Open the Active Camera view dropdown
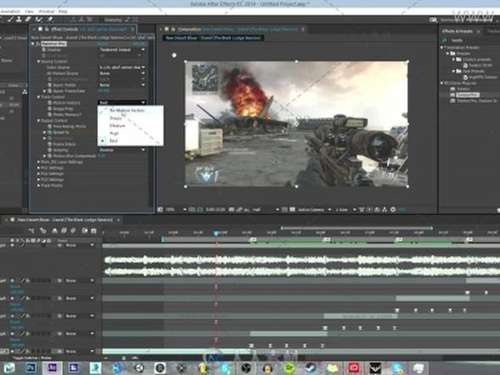Image resolution: width=500 pixels, height=375 pixels. [x=314, y=210]
